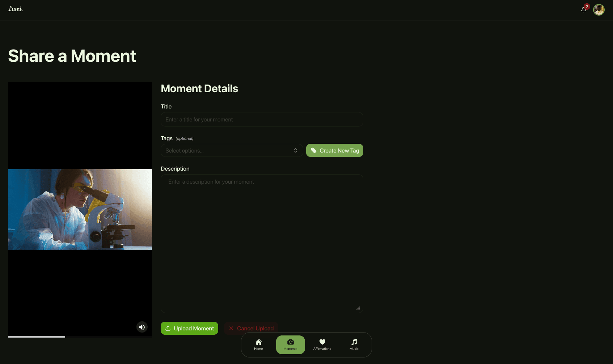Click the Create New Tag button
613x364 pixels.
point(335,150)
